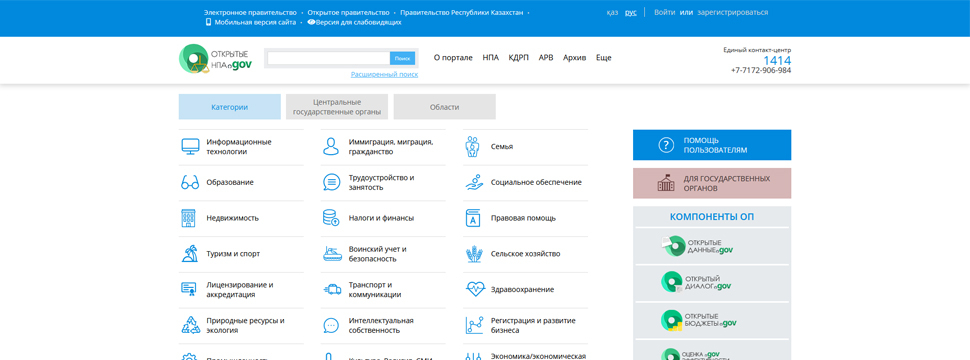This screenshot has width=970, height=360.
Task: Click the book icon for Правовая помощь
Action: [473, 218]
